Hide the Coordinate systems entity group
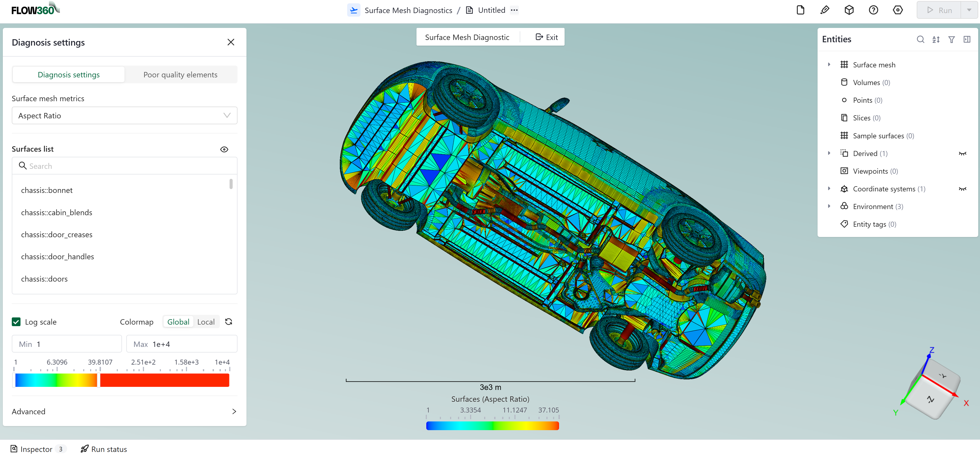 tap(963, 189)
